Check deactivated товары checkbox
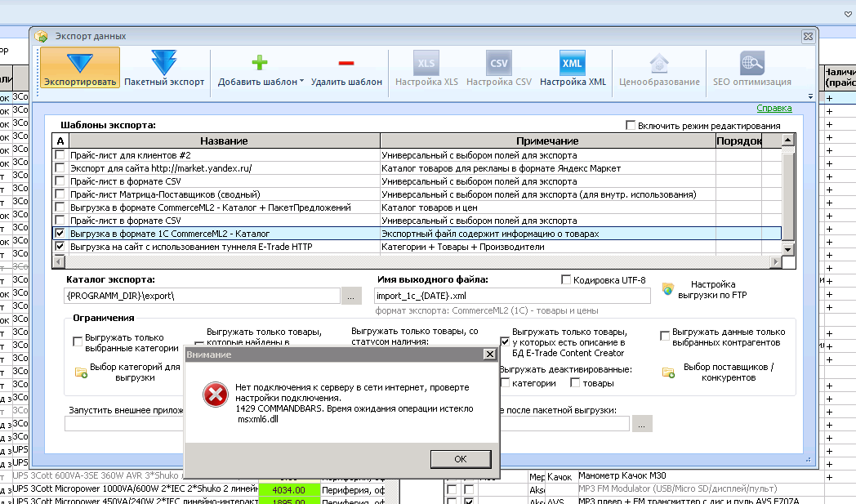The width and height of the screenshot is (856, 504). pos(575,383)
